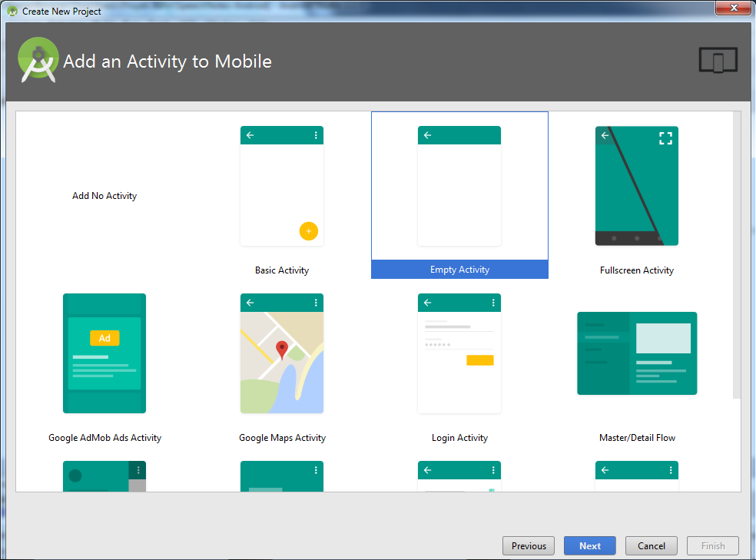
Task: Click the overflow dots in Google Maps preview
Action: coord(316,303)
